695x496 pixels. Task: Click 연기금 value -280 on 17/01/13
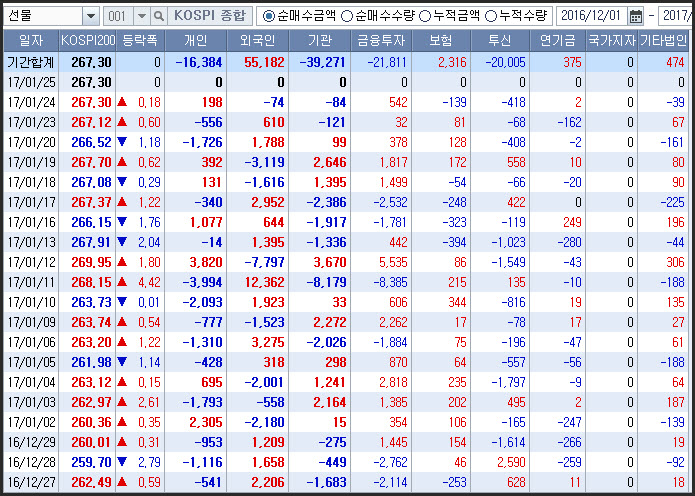coord(569,242)
